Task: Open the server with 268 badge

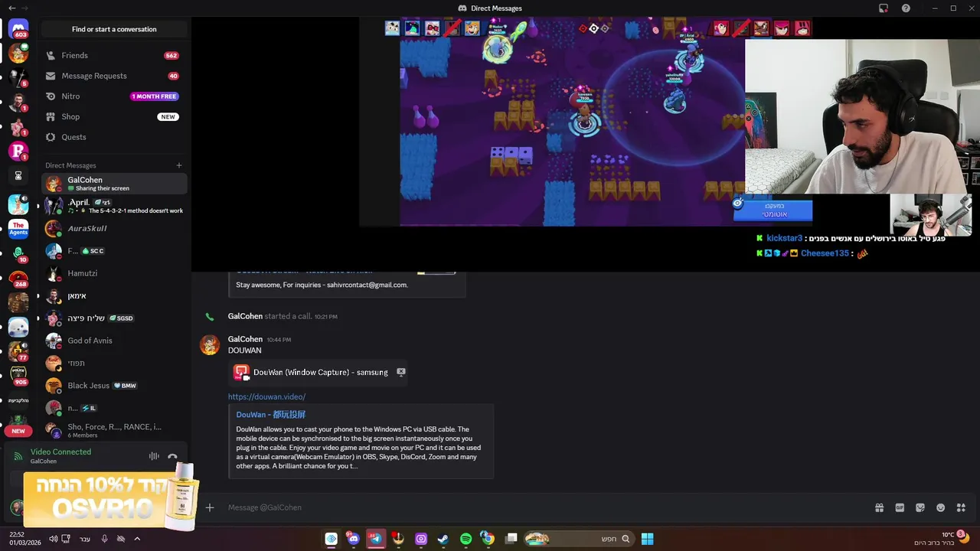Action: click(x=18, y=279)
